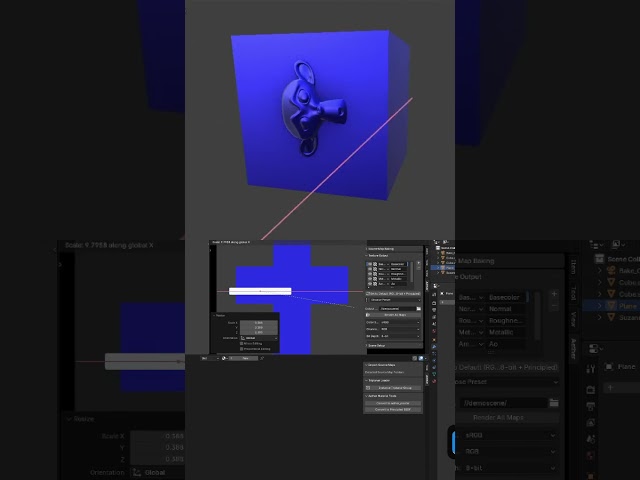Screen dimensions: 640x480
Task: Switch to the Item sidebar tab
Action: (x=427, y=251)
